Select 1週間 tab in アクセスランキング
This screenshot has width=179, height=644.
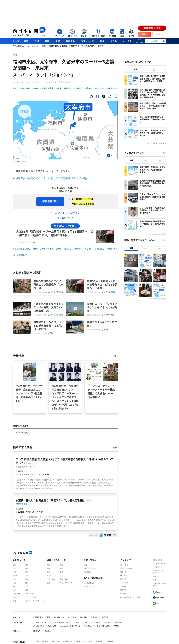coord(145,161)
